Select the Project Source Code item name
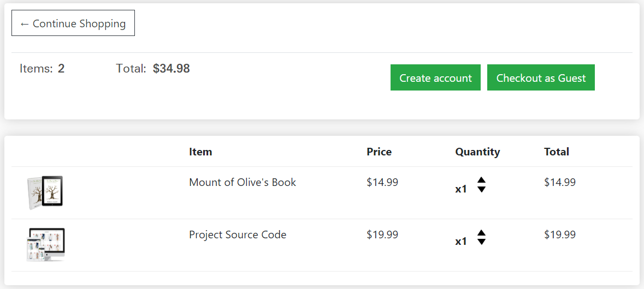The height and width of the screenshot is (289, 644). [x=238, y=234]
